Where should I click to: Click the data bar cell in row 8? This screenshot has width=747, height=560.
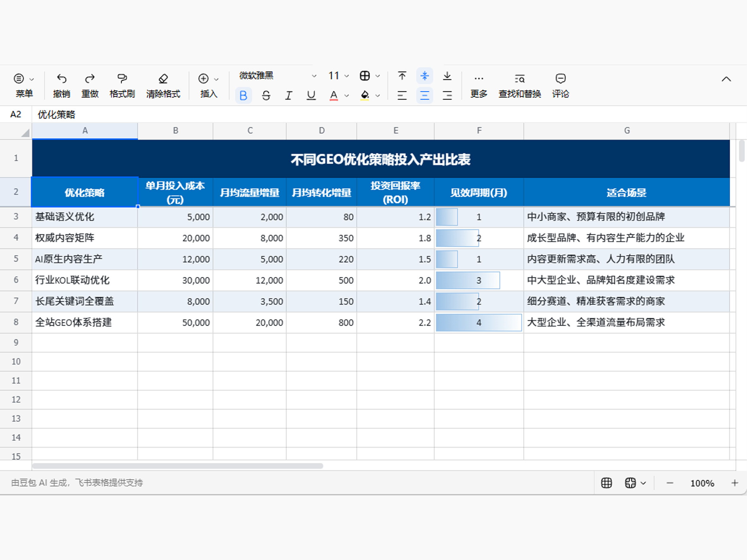(479, 322)
